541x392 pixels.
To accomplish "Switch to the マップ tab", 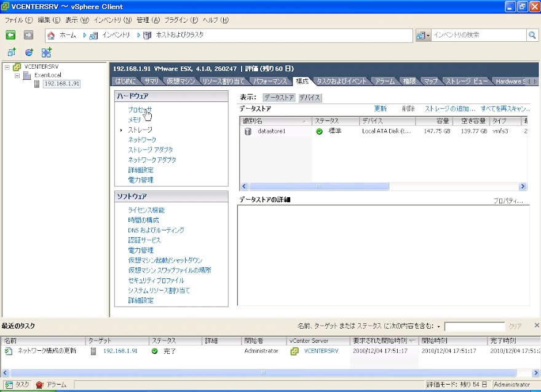I will click(430, 81).
